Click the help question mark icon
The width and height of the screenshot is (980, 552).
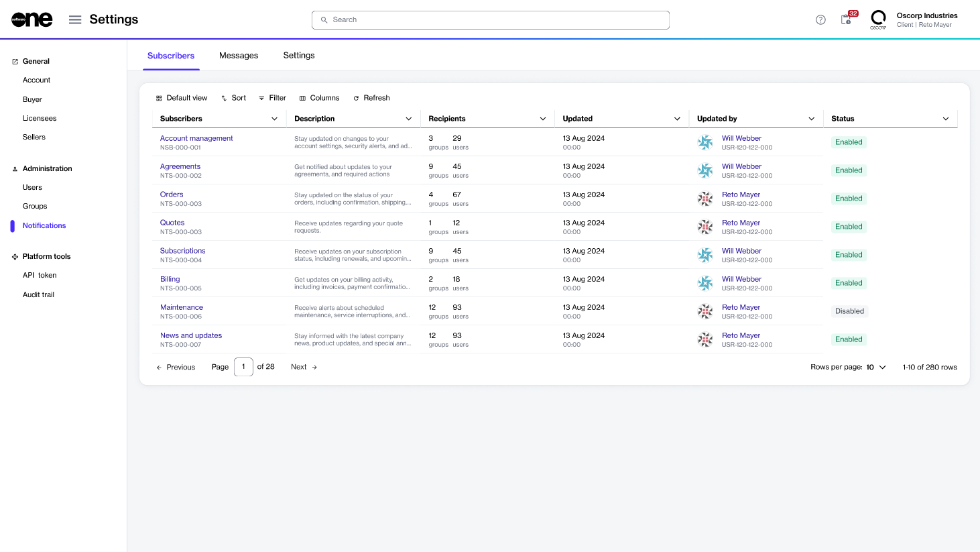tap(820, 20)
